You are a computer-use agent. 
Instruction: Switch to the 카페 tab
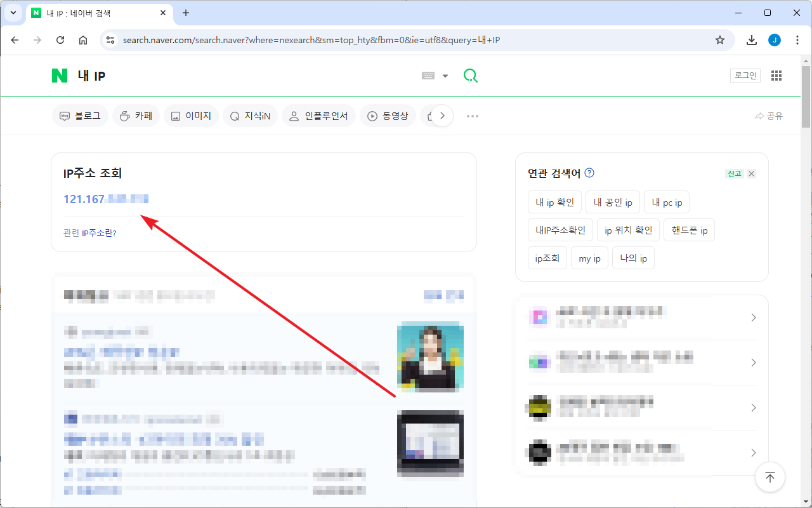pyautogui.click(x=136, y=116)
